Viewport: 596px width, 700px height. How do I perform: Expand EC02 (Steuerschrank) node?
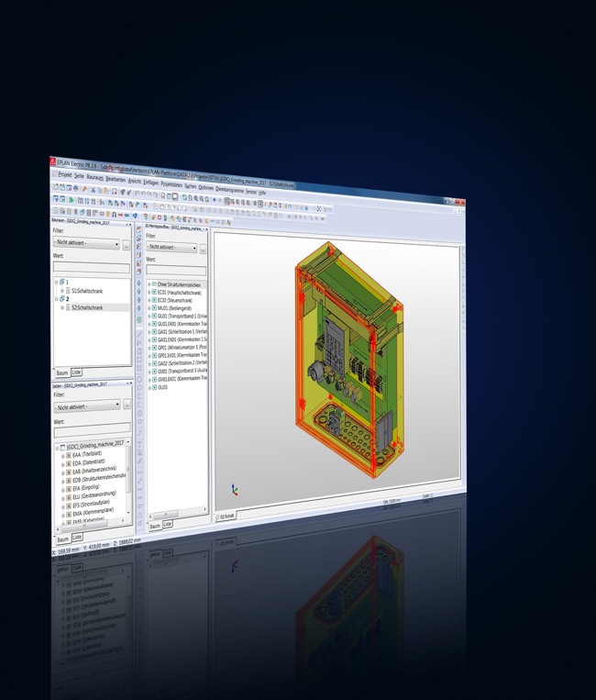point(149,300)
